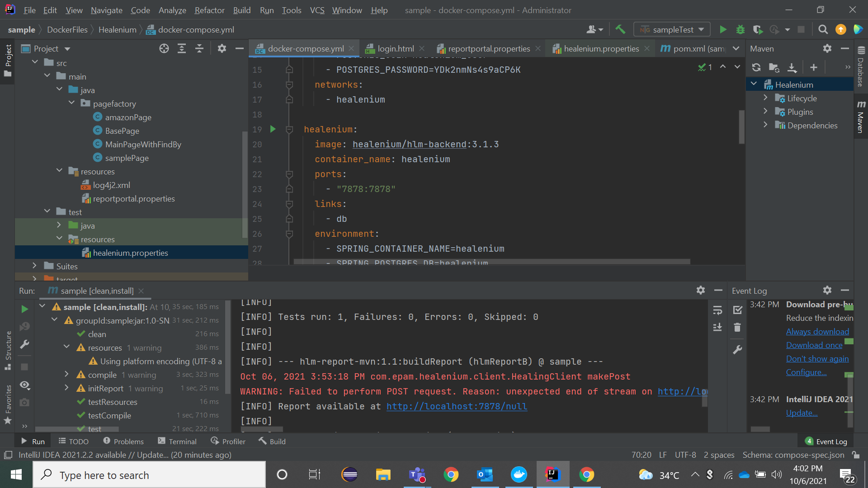Clear all notifications with trash icon
Viewport: 868px width, 488px height.
point(737,328)
